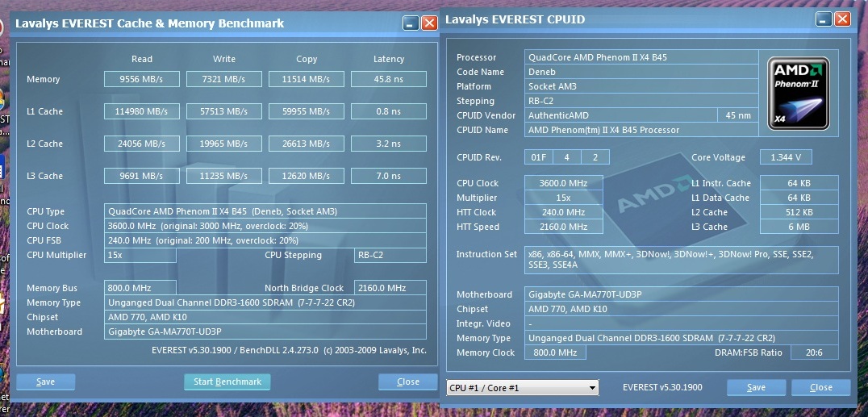
Task: Select the Memory Copy 11514 MB/s value
Action: click(306, 78)
